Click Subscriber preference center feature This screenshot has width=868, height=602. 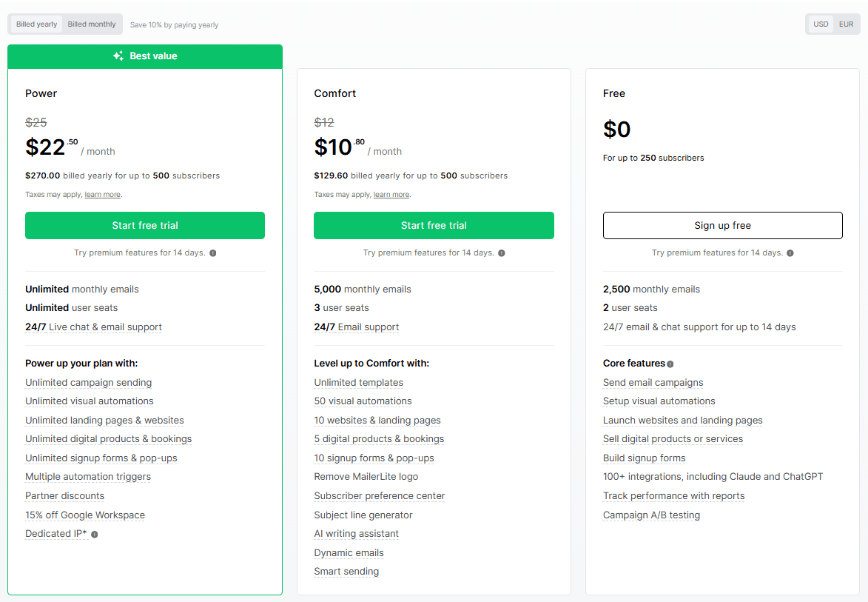click(x=380, y=495)
